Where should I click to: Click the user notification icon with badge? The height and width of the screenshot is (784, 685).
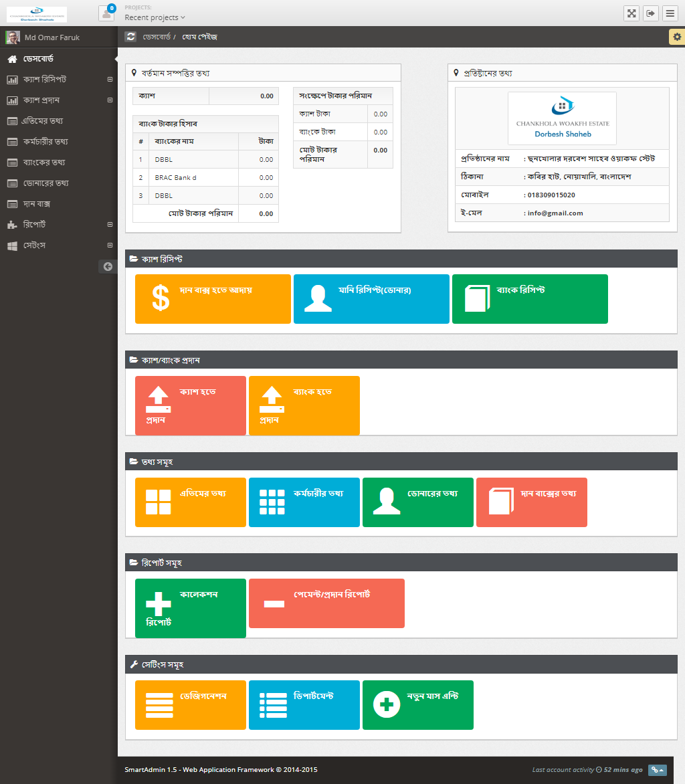click(106, 13)
